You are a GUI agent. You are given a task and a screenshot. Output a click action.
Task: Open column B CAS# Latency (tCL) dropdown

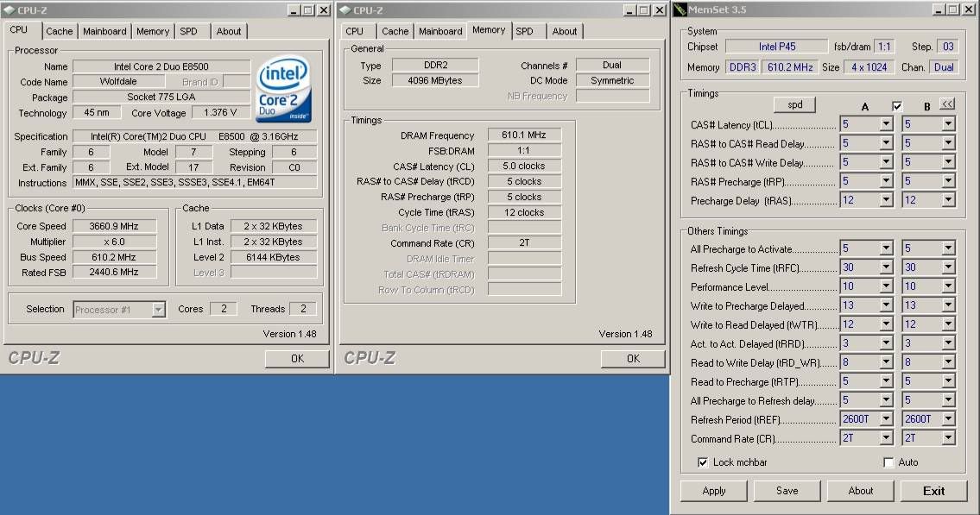[948, 125]
